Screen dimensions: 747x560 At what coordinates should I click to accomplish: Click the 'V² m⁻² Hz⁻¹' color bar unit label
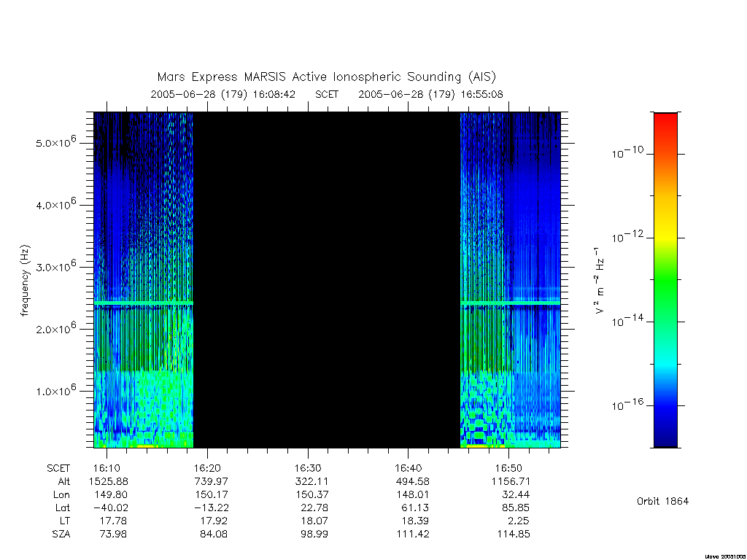pyautogui.click(x=600, y=281)
